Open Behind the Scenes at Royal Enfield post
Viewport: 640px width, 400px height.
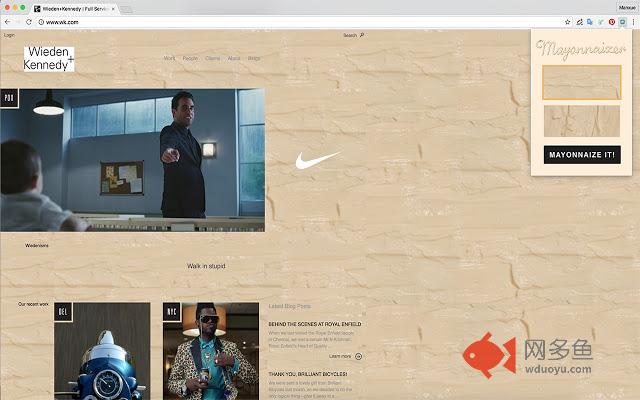315,324
